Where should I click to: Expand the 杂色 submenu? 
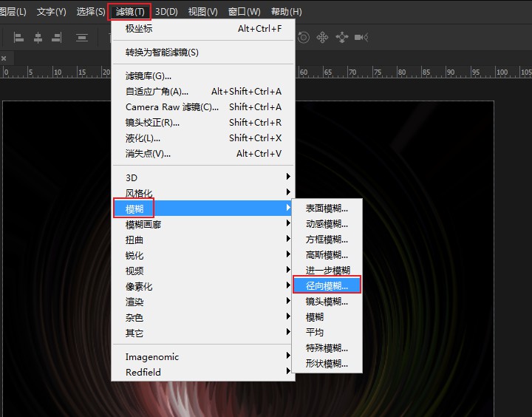click(x=203, y=317)
